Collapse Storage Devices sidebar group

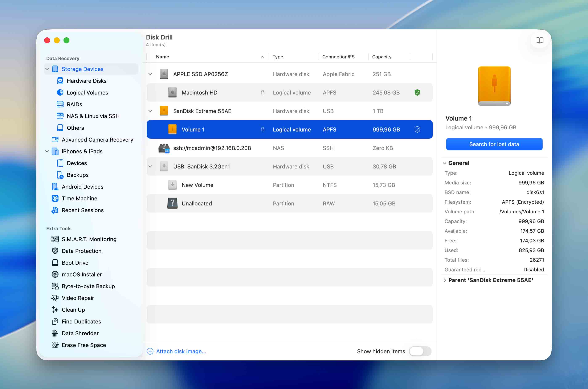47,69
